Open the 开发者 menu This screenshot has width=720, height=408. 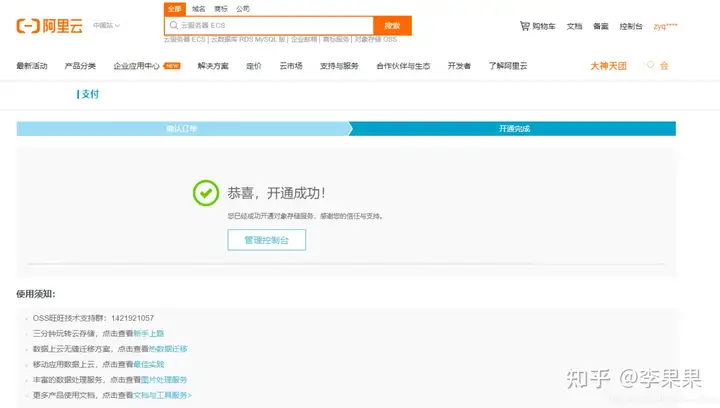pos(459,66)
